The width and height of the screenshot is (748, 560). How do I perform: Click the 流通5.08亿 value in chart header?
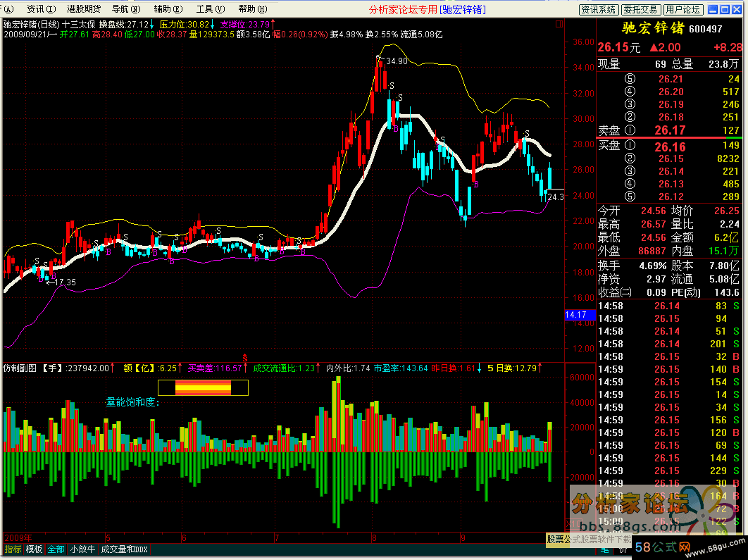(x=421, y=35)
